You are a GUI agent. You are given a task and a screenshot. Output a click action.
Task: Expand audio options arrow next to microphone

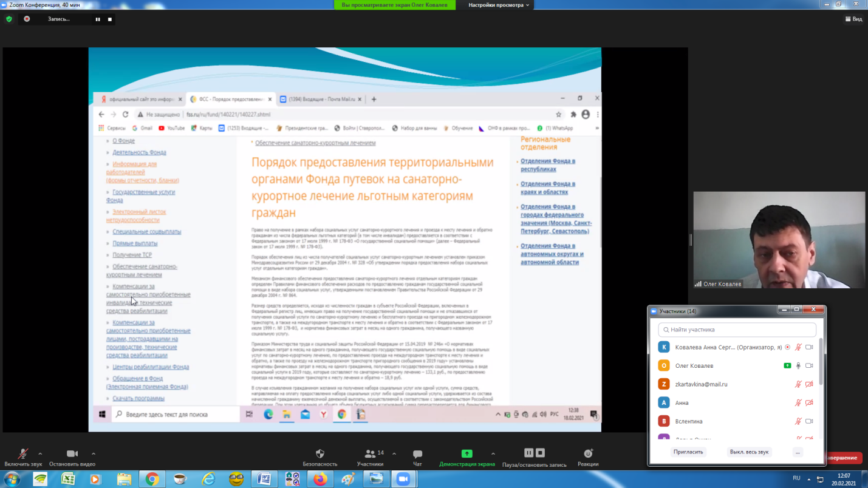(40, 453)
